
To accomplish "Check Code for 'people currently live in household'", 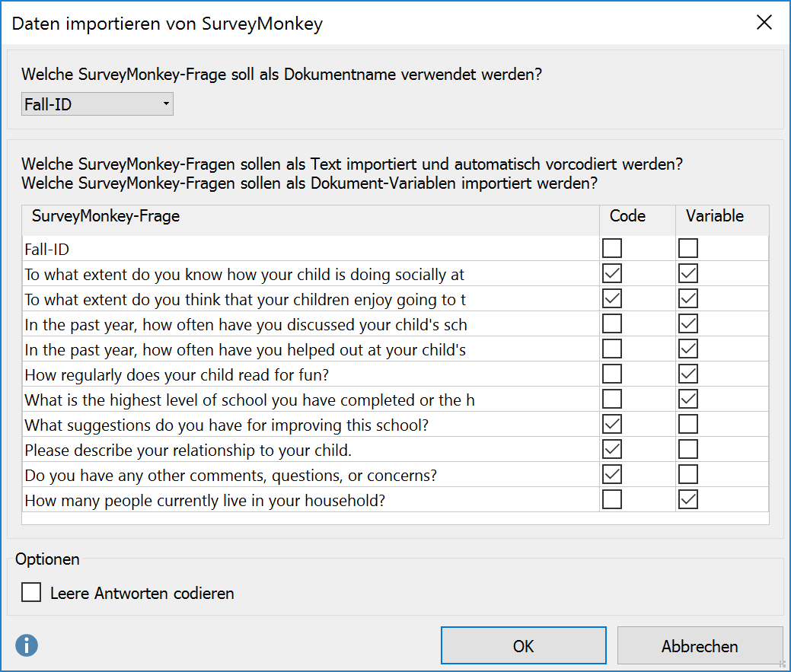I will [612, 499].
